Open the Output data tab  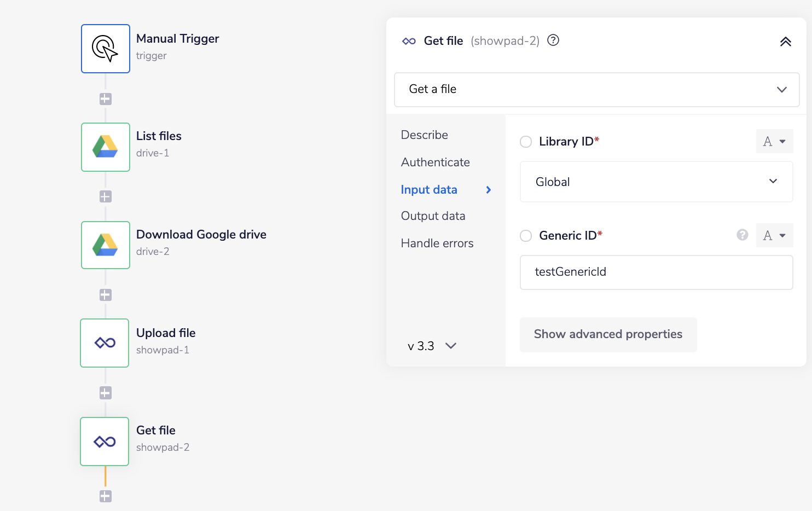(x=433, y=216)
